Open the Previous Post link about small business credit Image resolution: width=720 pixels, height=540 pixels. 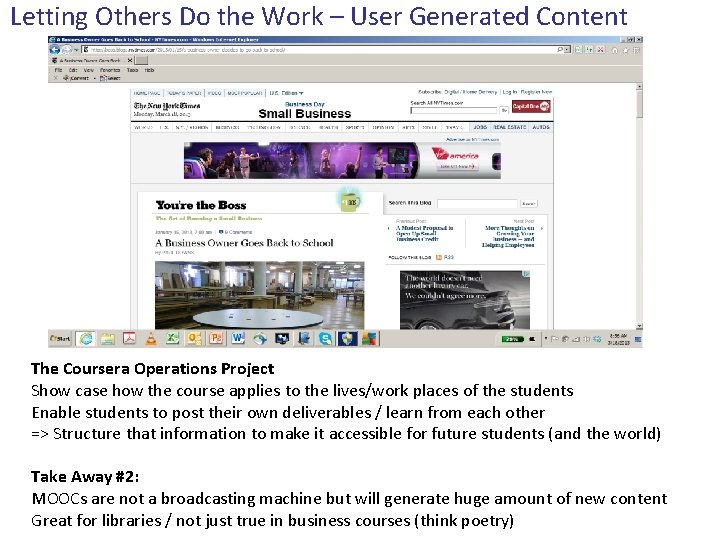click(424, 233)
